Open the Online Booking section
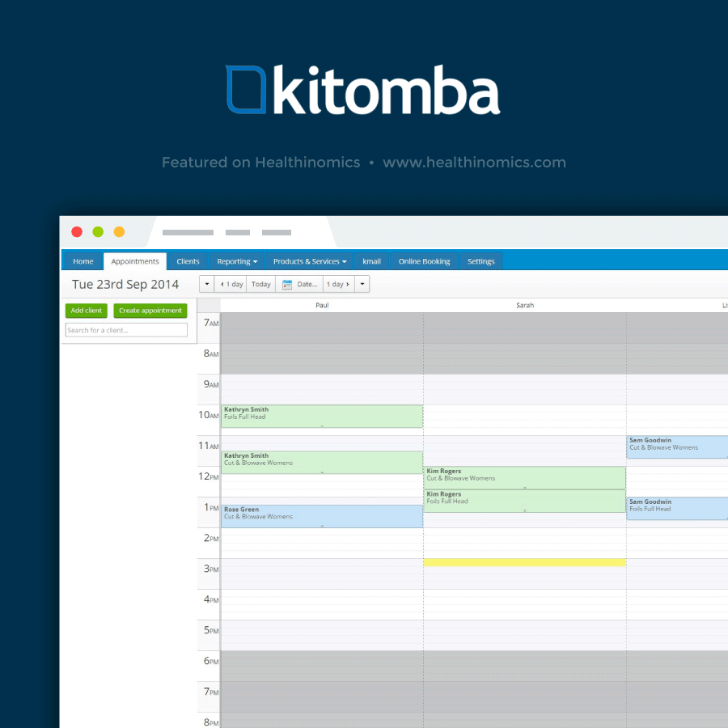The width and height of the screenshot is (728, 728). point(424,260)
